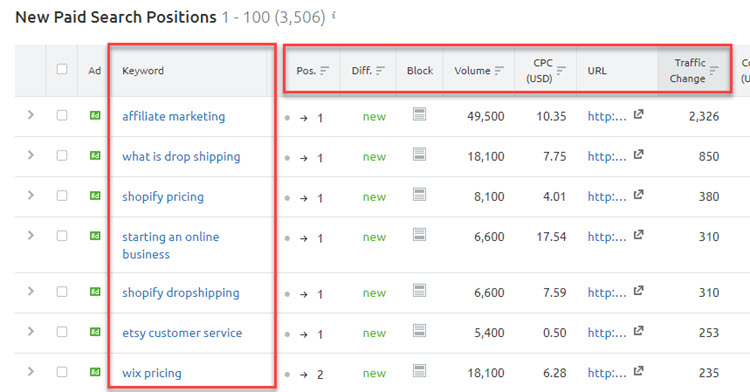Image resolution: width=750 pixels, height=392 pixels.
Task: View SERP block icon for starting an online business
Action: 419,235
